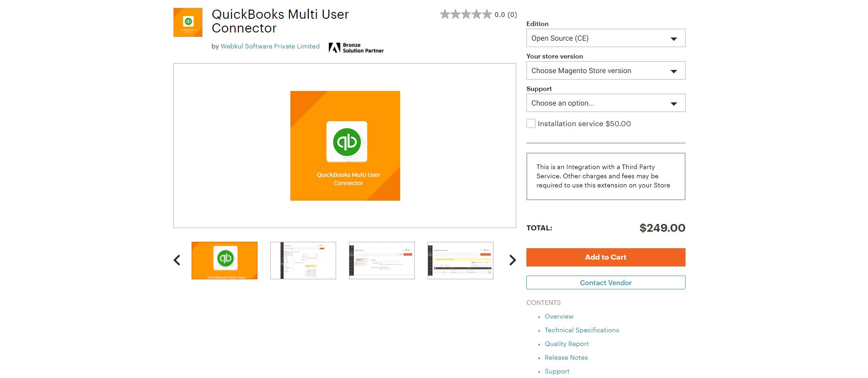Click the Edition label
Screen dimensions: 868x378
pyautogui.click(x=537, y=24)
